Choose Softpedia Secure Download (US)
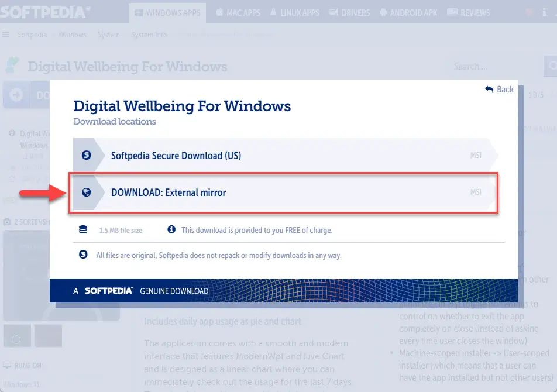The height and width of the screenshot is (392, 557). click(x=286, y=156)
